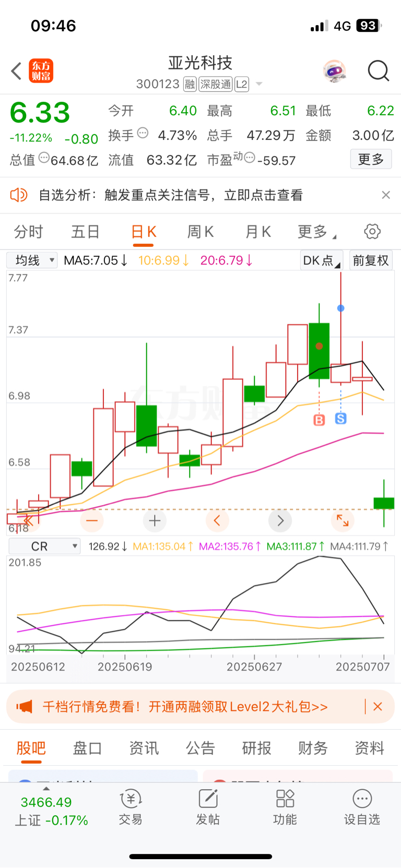Viewport: 401px width, 868px height.
Task: Open the CR sub-indicator dropdown
Action: [x=44, y=546]
